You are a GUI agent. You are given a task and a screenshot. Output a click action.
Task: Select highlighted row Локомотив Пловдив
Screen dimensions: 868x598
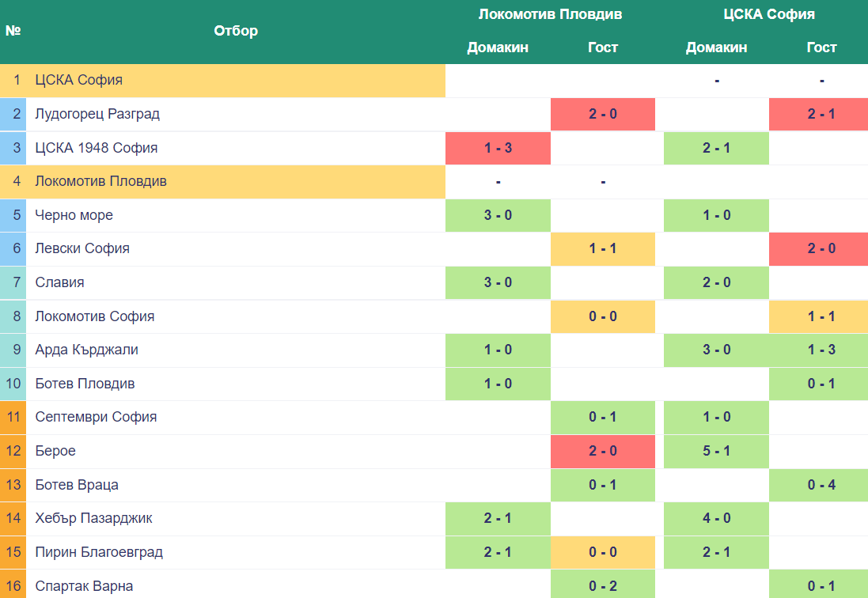coord(434,182)
